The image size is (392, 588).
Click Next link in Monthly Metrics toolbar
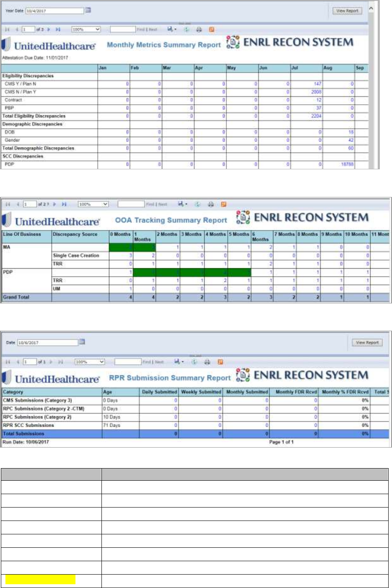153,29
